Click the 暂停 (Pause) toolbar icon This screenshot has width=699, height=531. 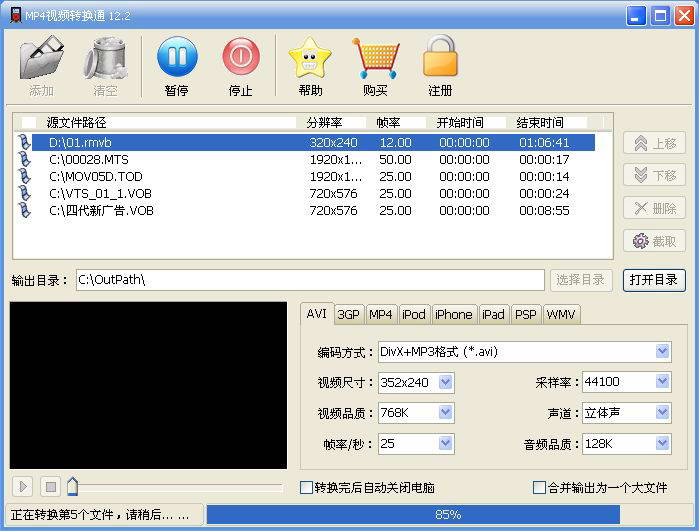176,58
